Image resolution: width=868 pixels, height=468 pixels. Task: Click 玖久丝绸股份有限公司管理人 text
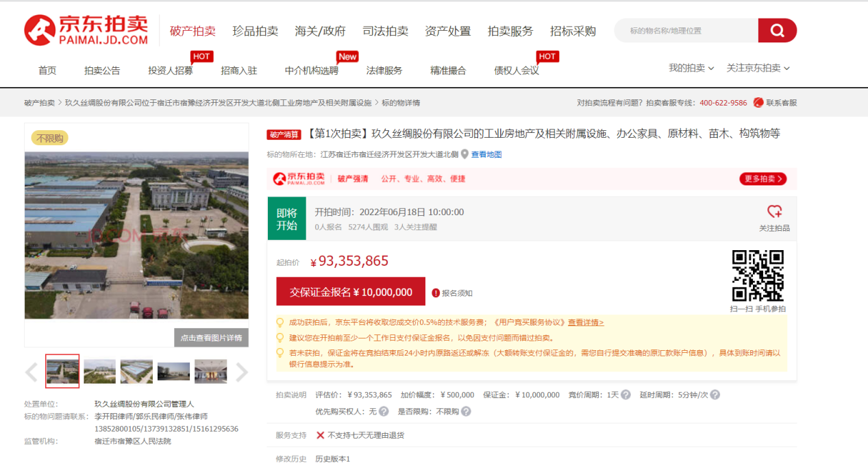pos(145,404)
